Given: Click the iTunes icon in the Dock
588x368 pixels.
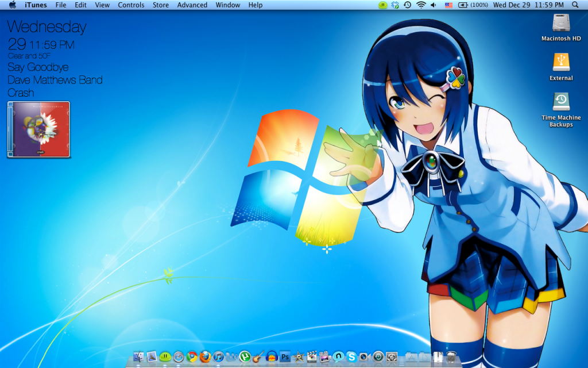Looking at the screenshot, I should coord(218,356).
